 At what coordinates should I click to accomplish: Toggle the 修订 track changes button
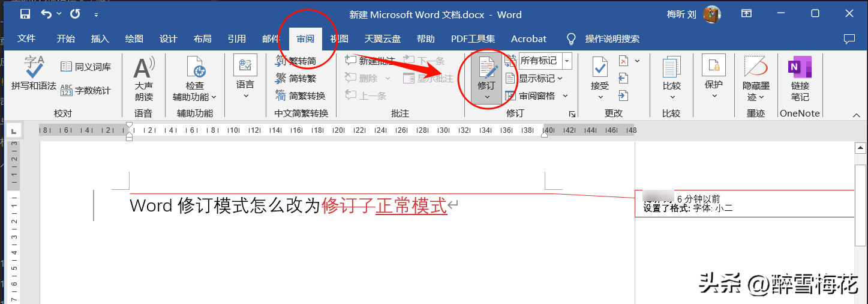click(486, 73)
